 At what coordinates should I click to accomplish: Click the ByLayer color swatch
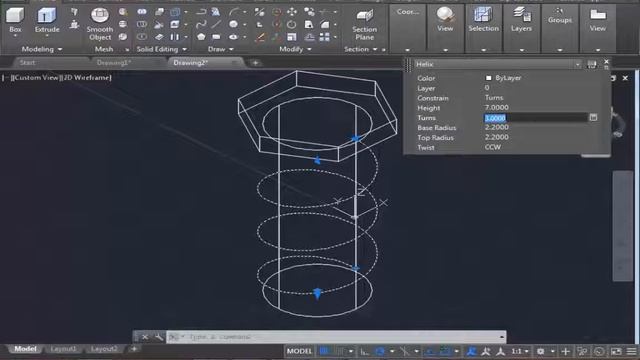(489, 78)
